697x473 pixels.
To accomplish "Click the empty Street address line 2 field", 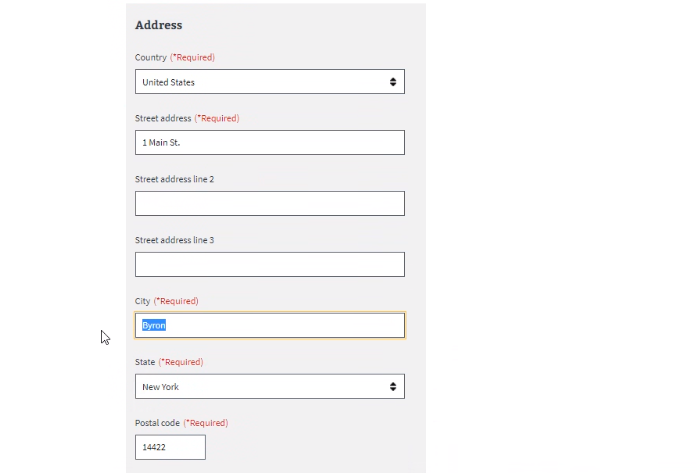I will coord(270,204).
